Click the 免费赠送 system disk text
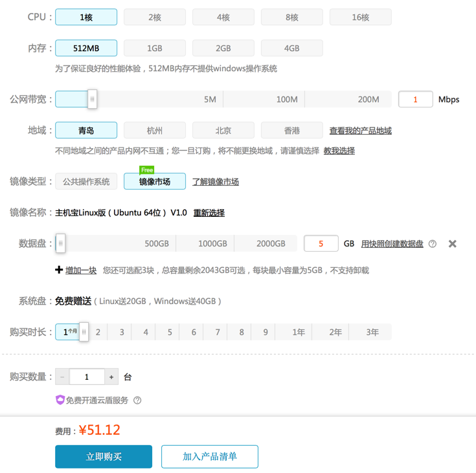476x473 pixels. pyautogui.click(x=73, y=301)
